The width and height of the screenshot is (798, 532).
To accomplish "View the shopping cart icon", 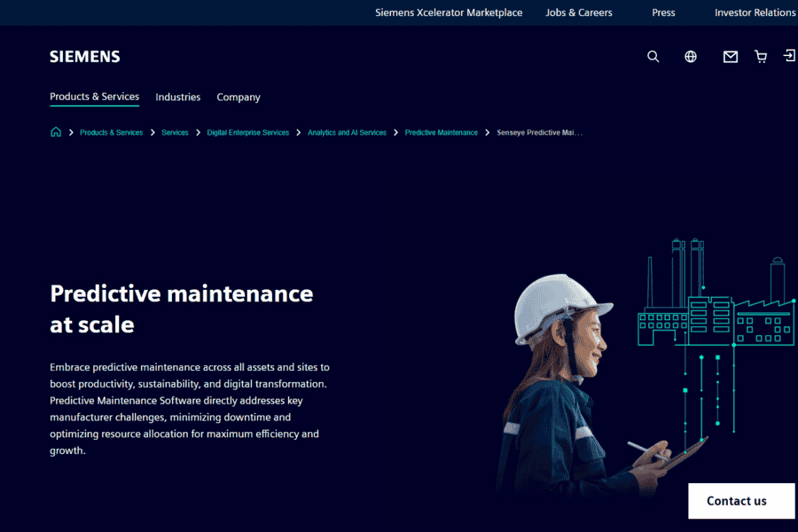I will pyautogui.click(x=761, y=57).
